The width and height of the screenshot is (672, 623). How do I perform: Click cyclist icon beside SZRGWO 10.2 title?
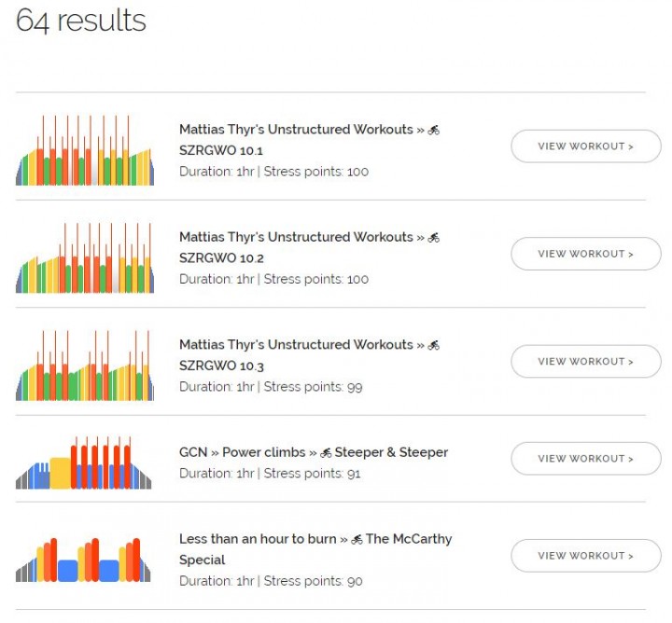coord(434,237)
